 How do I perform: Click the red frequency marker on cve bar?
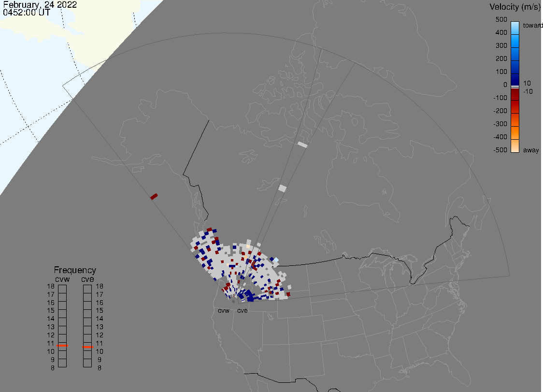(87, 347)
